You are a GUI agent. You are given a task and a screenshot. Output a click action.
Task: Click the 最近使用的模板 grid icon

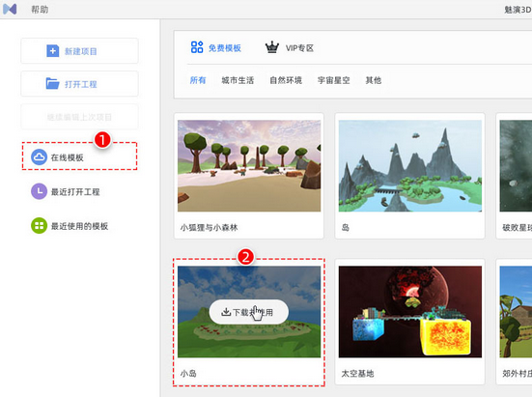(x=39, y=226)
